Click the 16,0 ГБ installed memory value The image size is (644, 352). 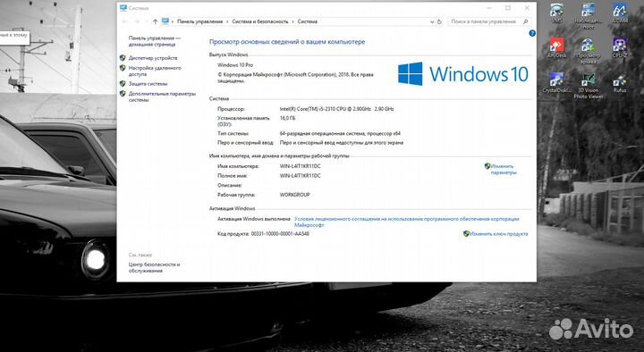coord(287,118)
